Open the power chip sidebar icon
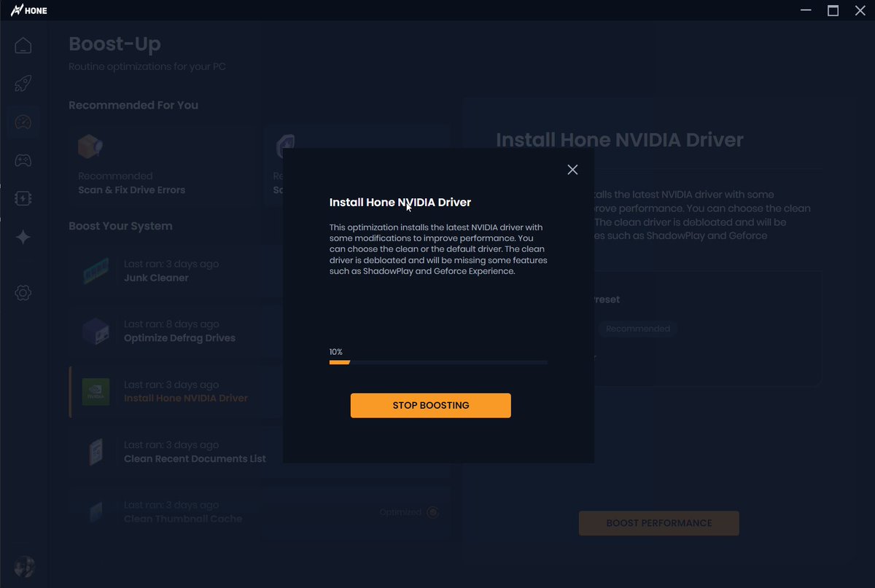Viewport: 875px width, 588px height. tap(23, 198)
